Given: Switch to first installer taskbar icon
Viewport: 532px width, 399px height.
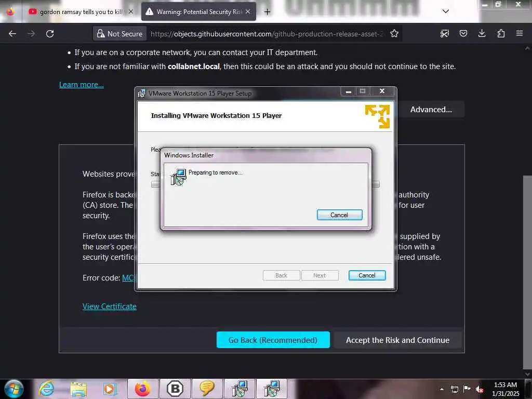Looking at the screenshot, I should coord(240,389).
